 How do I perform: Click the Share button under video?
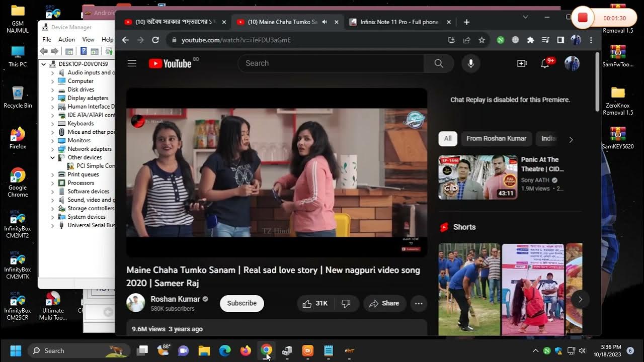click(x=384, y=303)
